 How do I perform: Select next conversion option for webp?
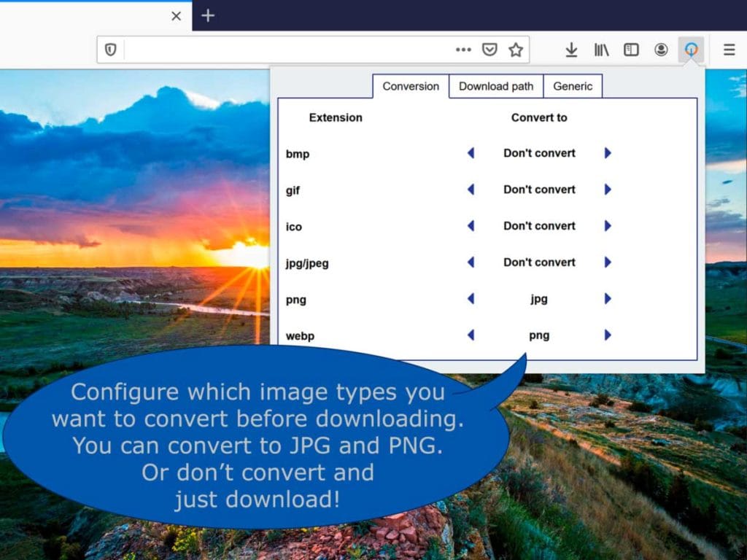(608, 335)
